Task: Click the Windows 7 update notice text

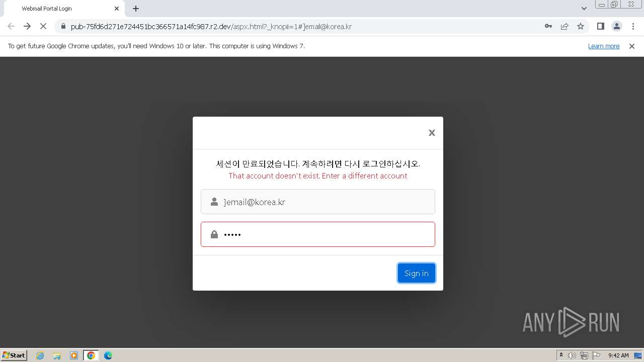Action: coord(156,46)
